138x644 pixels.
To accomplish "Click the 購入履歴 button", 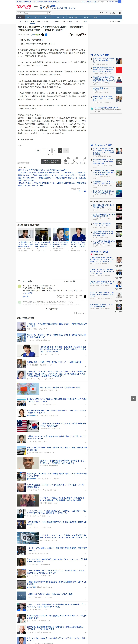I will [112, 13].
